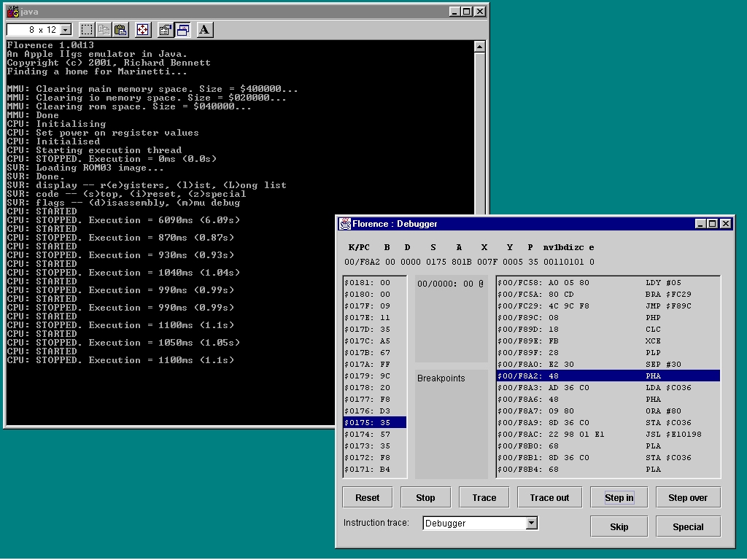Click the X register value 007F
The image size is (747, 560).
pyautogui.click(x=487, y=262)
